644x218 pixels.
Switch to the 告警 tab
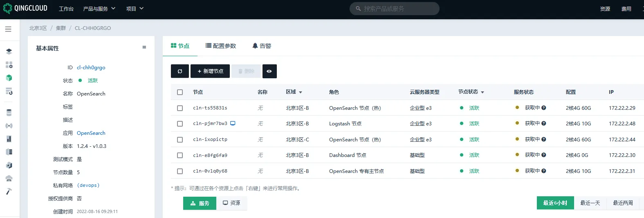click(262, 46)
